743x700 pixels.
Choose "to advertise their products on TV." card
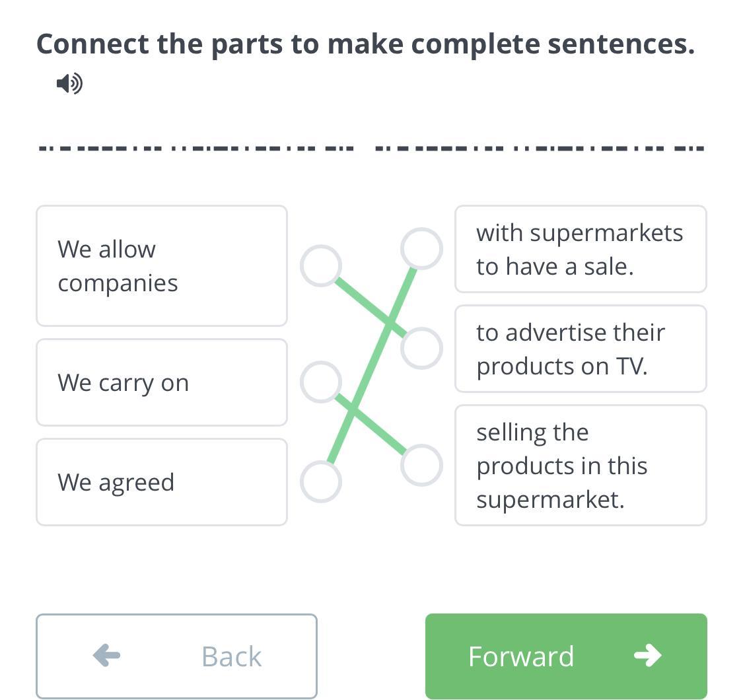[581, 349]
